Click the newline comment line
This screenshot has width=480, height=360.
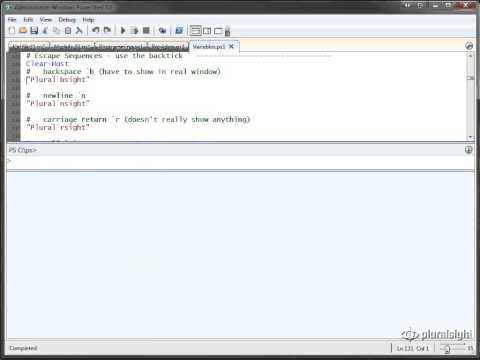pyautogui.click(x=56, y=96)
